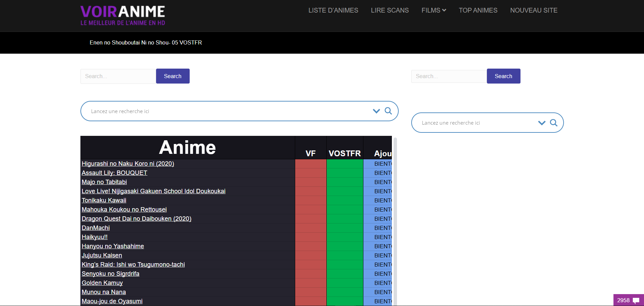Image resolution: width=644 pixels, height=306 pixels.
Task: Open Mahouka Koukou no Rettousei link
Action: (x=124, y=210)
